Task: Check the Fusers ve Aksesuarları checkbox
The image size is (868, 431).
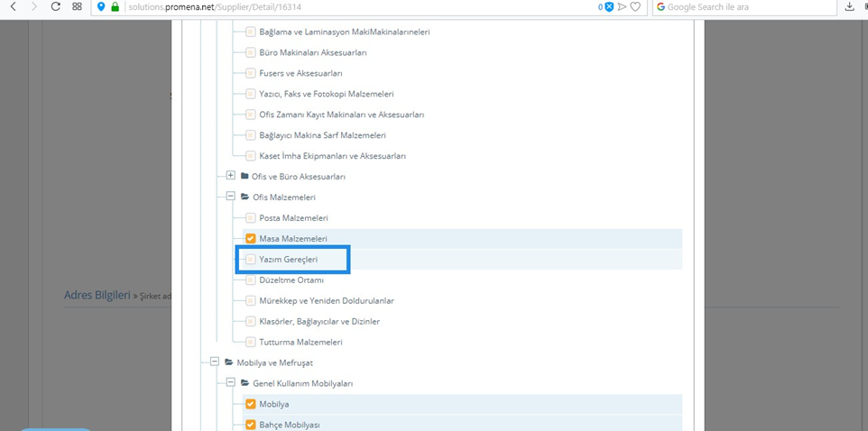Action: tap(251, 73)
